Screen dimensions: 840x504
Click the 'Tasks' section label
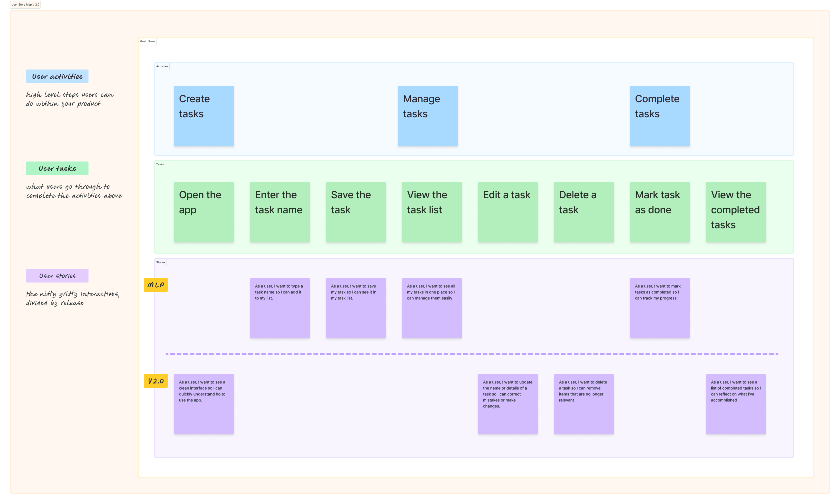pos(160,164)
